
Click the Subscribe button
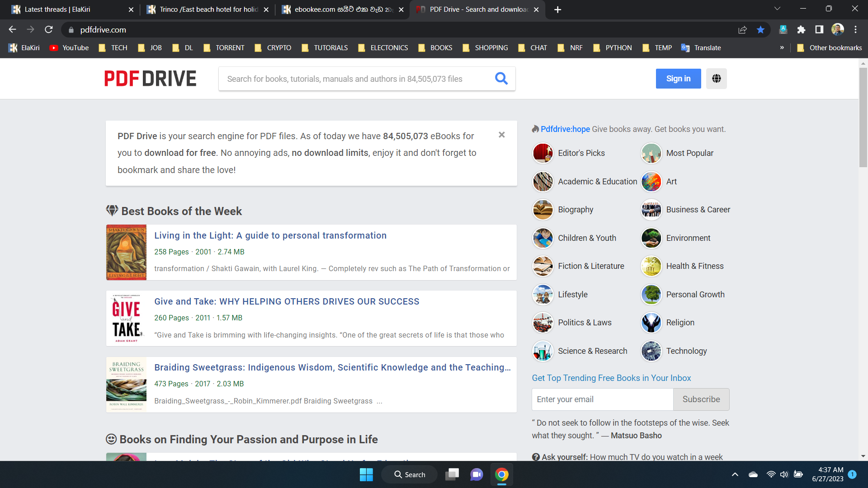tap(701, 399)
